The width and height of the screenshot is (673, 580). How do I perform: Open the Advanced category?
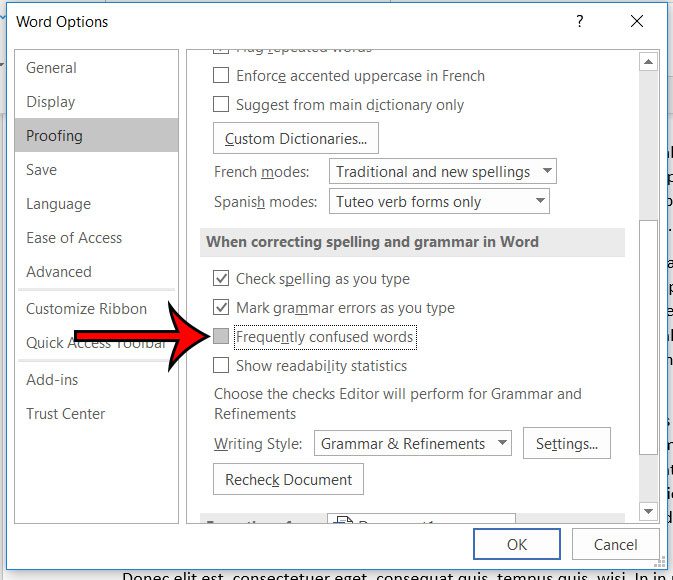point(96,271)
